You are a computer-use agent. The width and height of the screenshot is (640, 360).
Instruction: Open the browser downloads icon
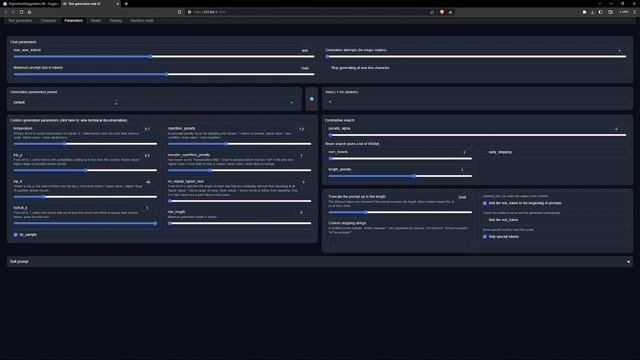click(592, 12)
